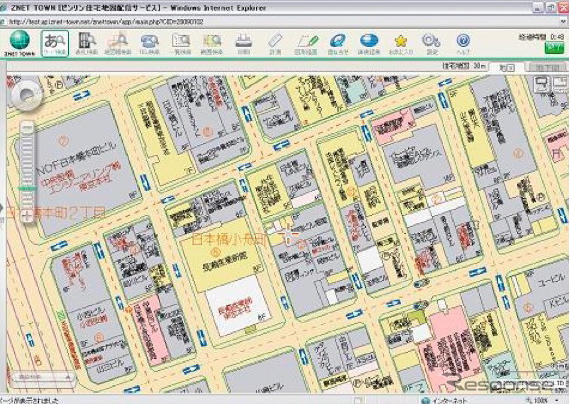
Task: Select the shape drawing pencil tool
Action: [307, 44]
